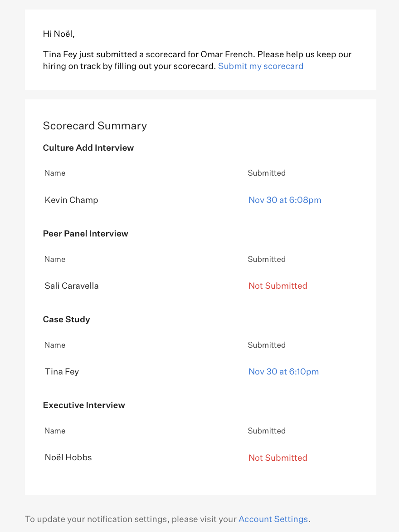This screenshot has width=399, height=532.
Task: Click the Executive Interview section title
Action: pos(84,405)
